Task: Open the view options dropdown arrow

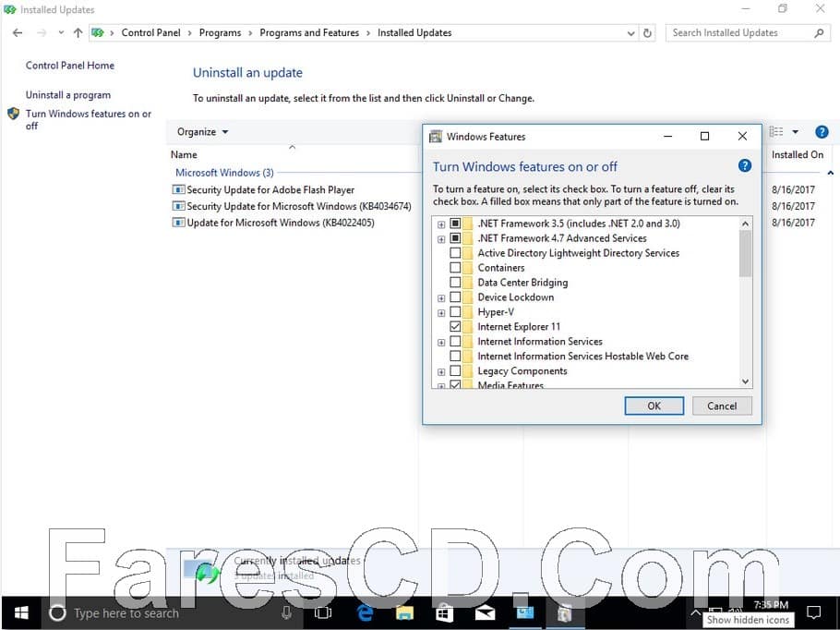Action: [795, 131]
